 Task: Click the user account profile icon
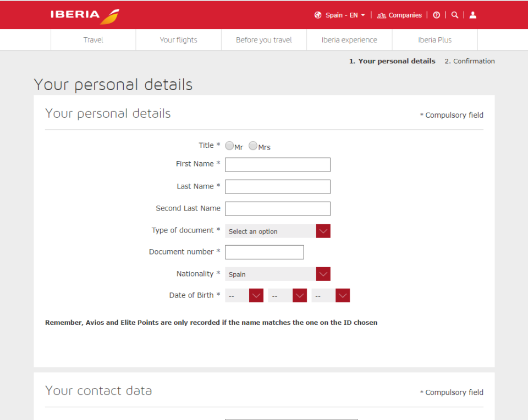point(473,15)
